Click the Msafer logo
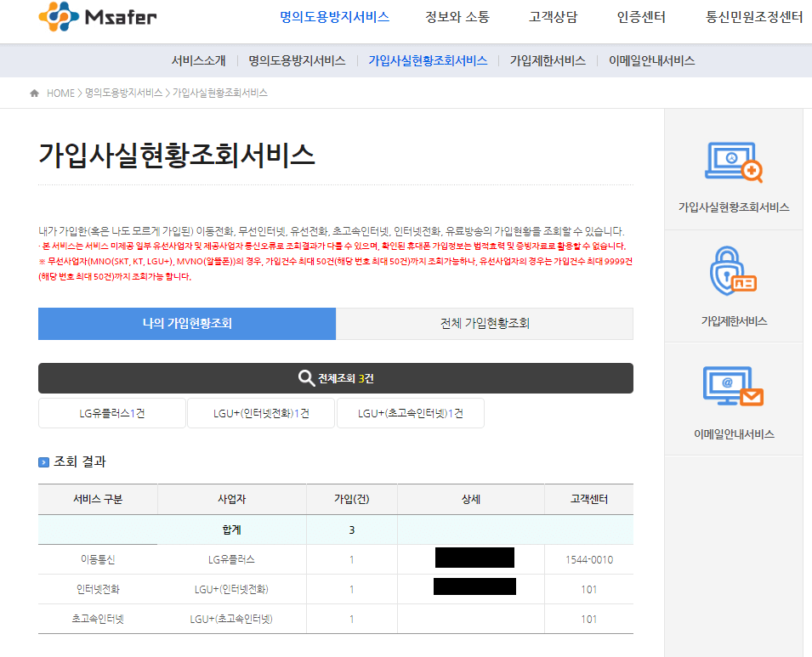The image size is (812, 657). click(96, 14)
